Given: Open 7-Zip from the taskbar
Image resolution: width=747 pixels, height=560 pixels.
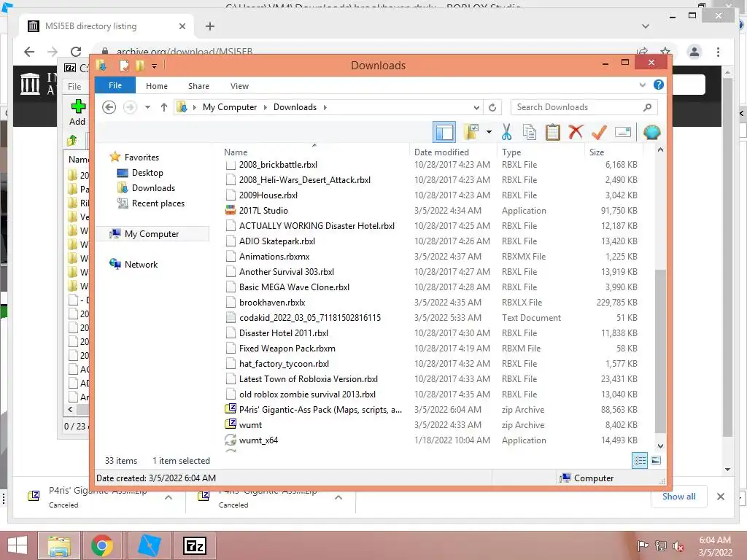Looking at the screenshot, I should click(195, 545).
